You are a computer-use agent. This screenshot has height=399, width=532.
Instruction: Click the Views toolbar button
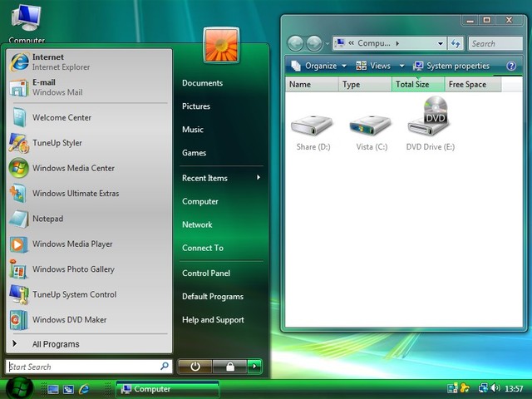point(374,66)
